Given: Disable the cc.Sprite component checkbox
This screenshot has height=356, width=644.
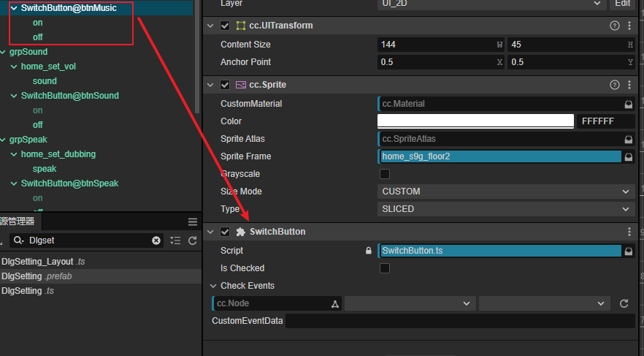Looking at the screenshot, I should 225,85.
